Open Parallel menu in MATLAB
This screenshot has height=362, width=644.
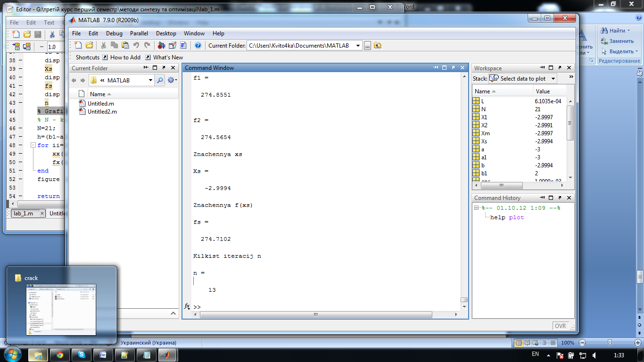pyautogui.click(x=139, y=33)
